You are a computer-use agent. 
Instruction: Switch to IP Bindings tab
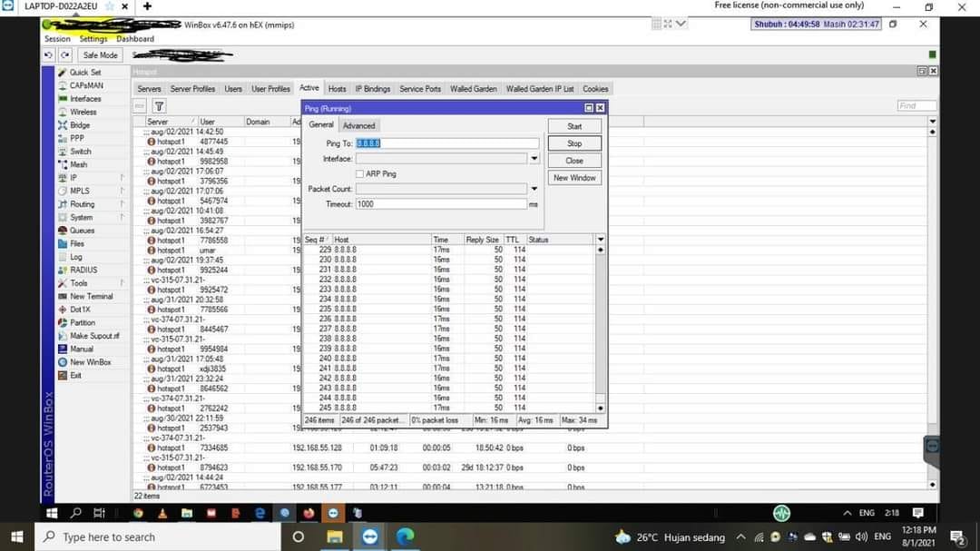pos(373,89)
